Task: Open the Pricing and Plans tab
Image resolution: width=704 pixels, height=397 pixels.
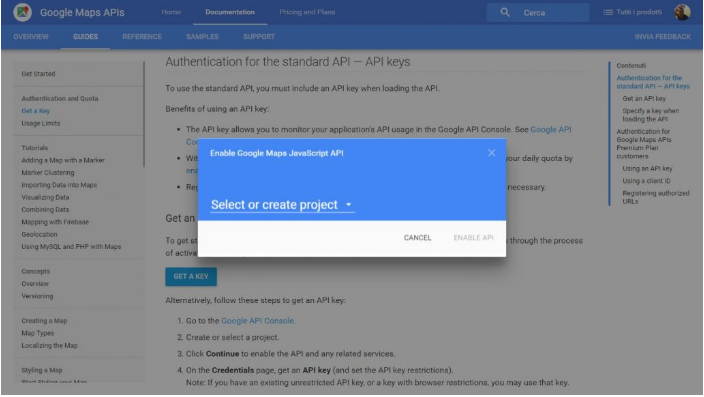Action: pyautogui.click(x=307, y=12)
